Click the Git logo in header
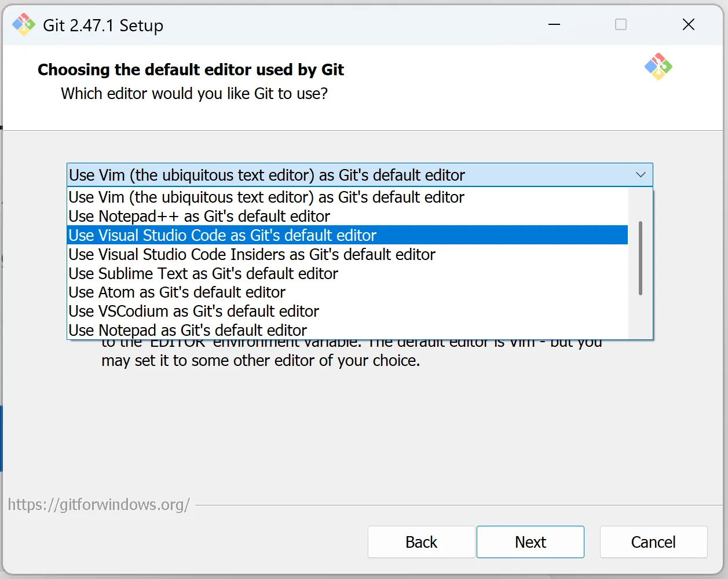Screen dimensions: 728x579 tap(658, 67)
